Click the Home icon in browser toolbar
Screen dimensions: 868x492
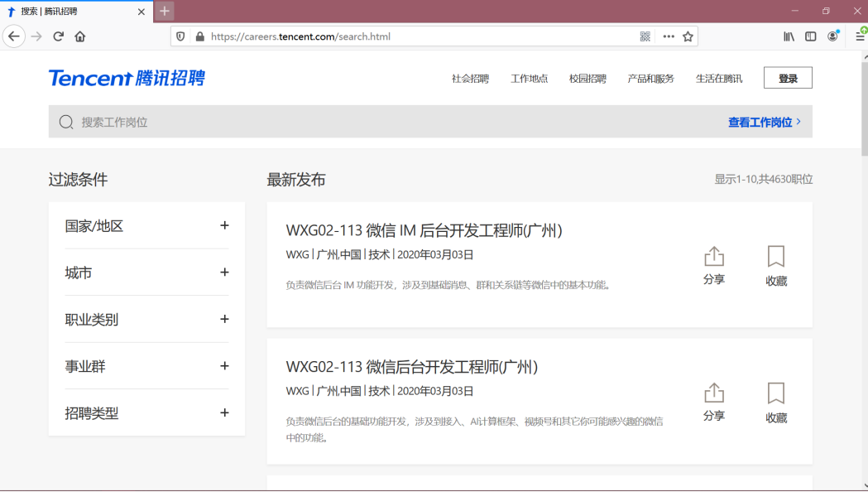79,36
